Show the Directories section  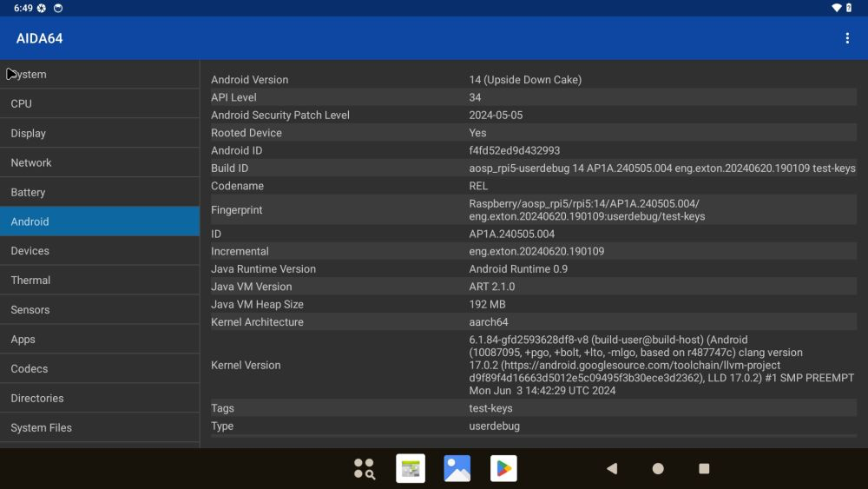[x=100, y=398]
